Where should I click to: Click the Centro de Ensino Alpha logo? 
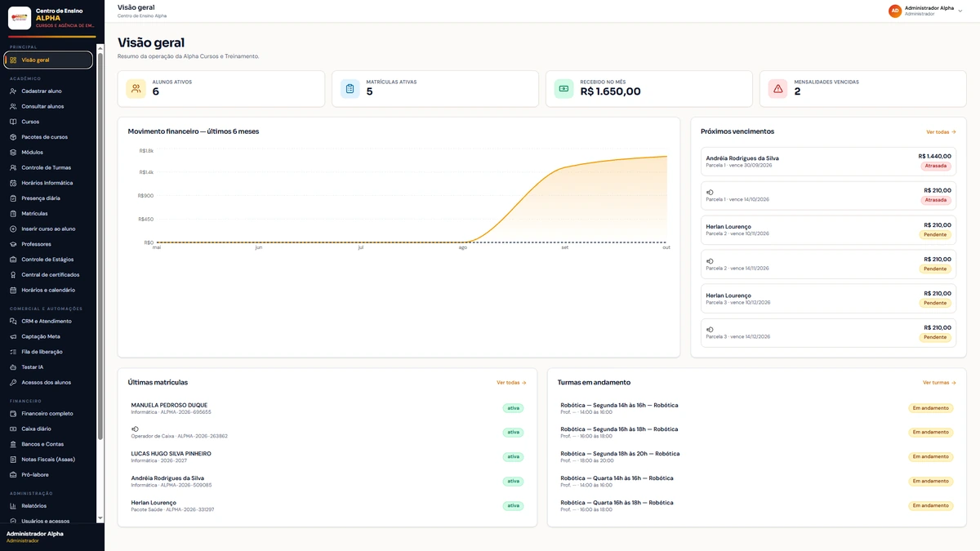(20, 18)
